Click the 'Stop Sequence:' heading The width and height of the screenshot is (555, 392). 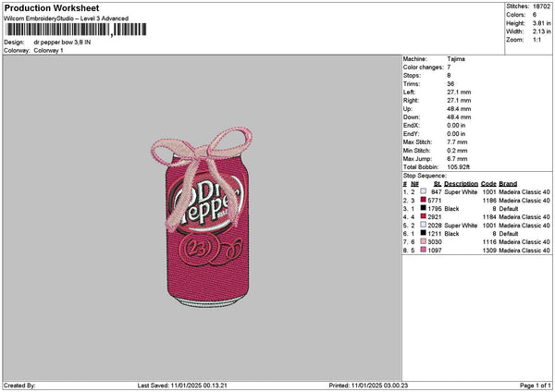pos(425,176)
